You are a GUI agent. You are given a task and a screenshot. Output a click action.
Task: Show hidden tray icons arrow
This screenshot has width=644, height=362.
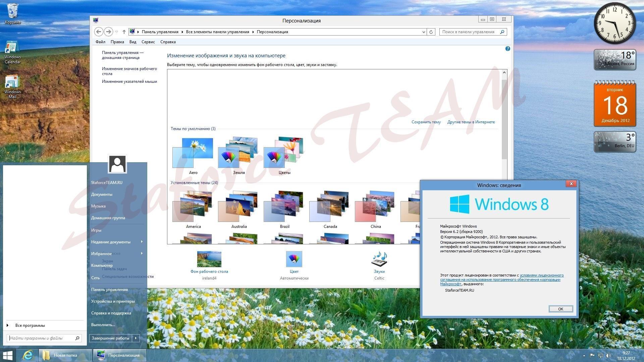point(584,356)
